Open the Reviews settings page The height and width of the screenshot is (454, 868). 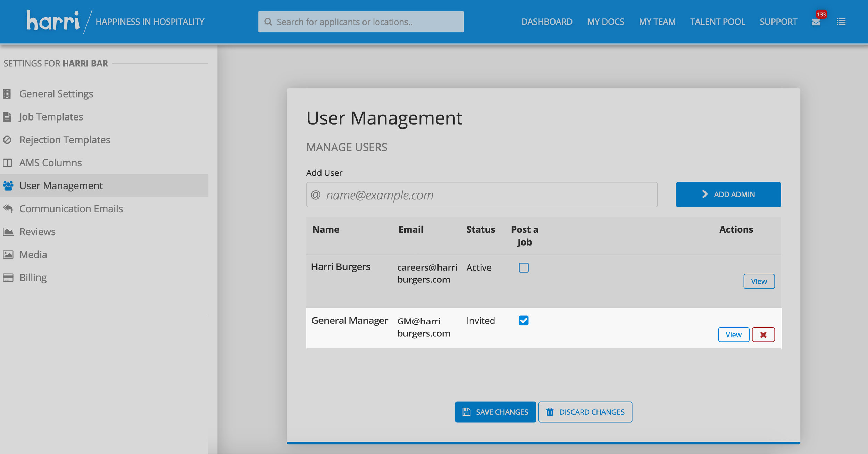(x=37, y=231)
